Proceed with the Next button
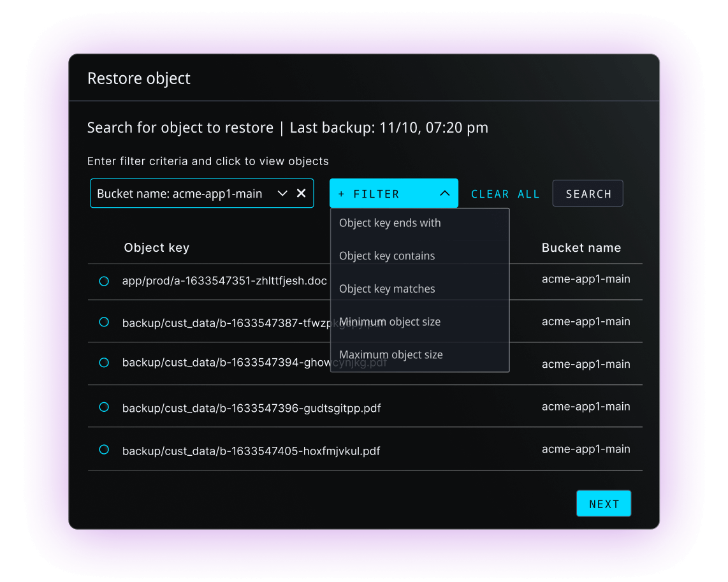The height and width of the screenshot is (582, 728). pyautogui.click(x=603, y=504)
